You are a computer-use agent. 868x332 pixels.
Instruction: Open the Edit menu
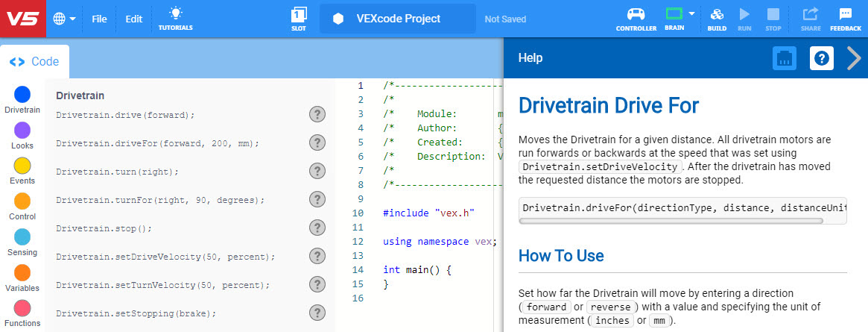tap(133, 19)
